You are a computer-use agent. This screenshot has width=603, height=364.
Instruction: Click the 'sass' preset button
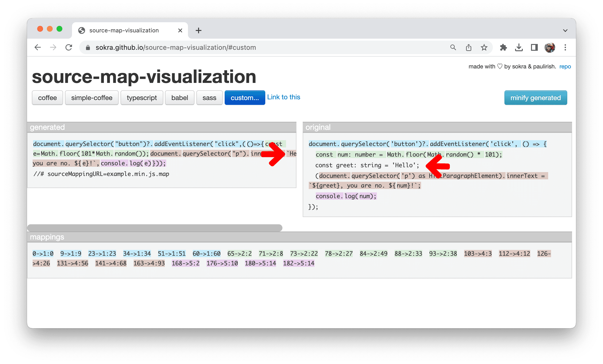click(209, 98)
